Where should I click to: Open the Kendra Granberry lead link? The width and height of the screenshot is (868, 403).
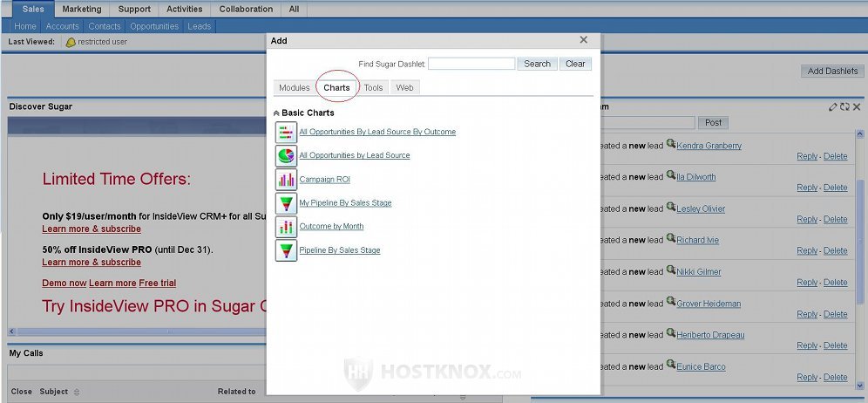709,146
